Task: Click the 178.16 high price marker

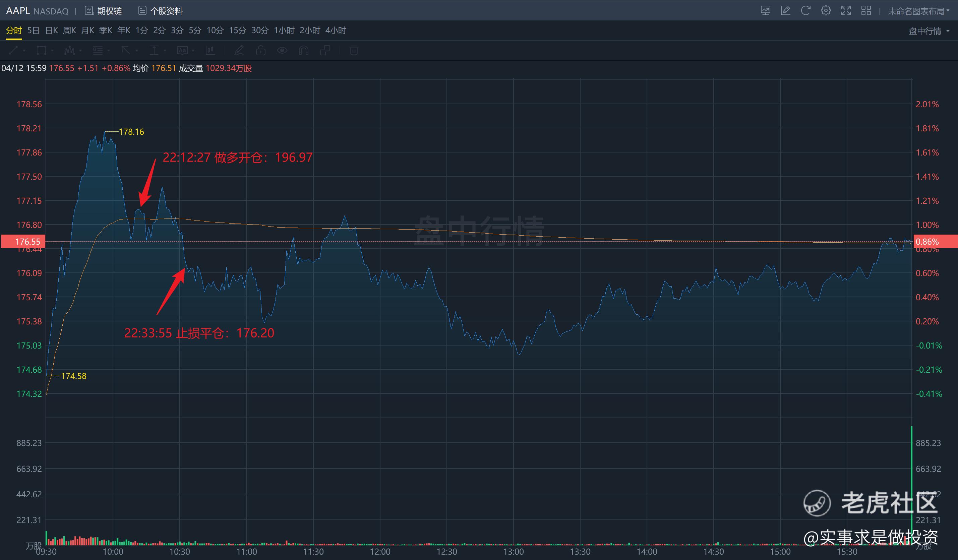Action: (131, 132)
